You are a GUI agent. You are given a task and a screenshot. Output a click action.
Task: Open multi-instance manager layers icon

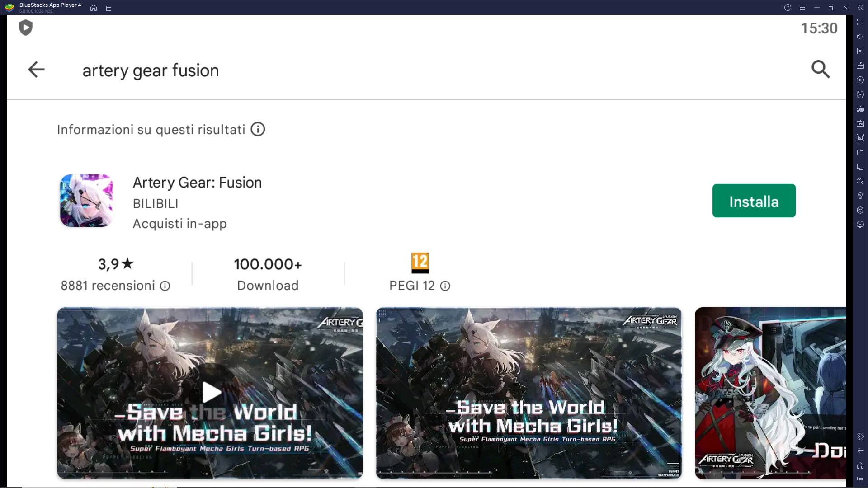pos(860,210)
